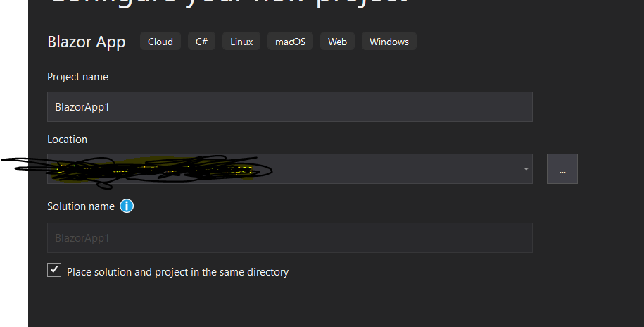Click 'Place solution and project in the same directory' text
Screen dimensions: 644x327
pos(177,272)
